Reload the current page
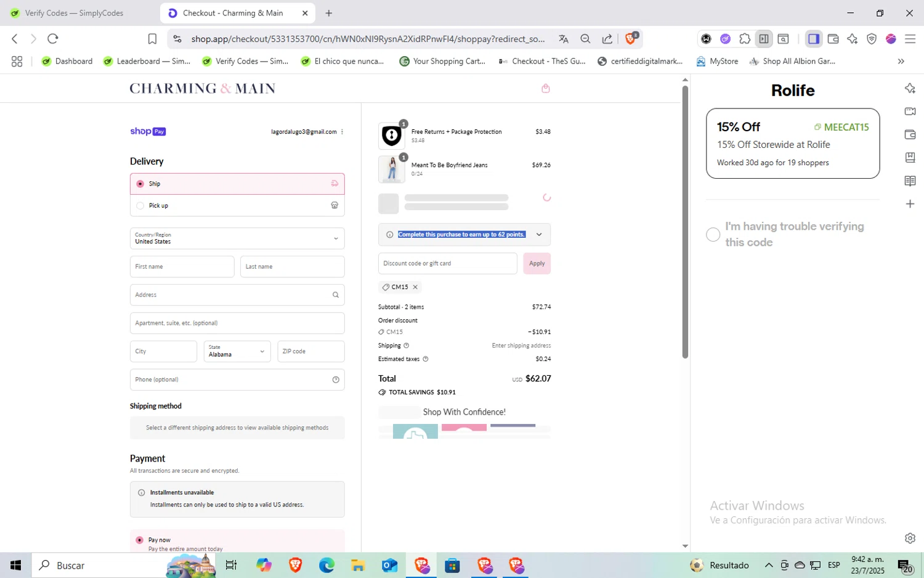Image resolution: width=924 pixels, height=578 pixels. coord(53,39)
